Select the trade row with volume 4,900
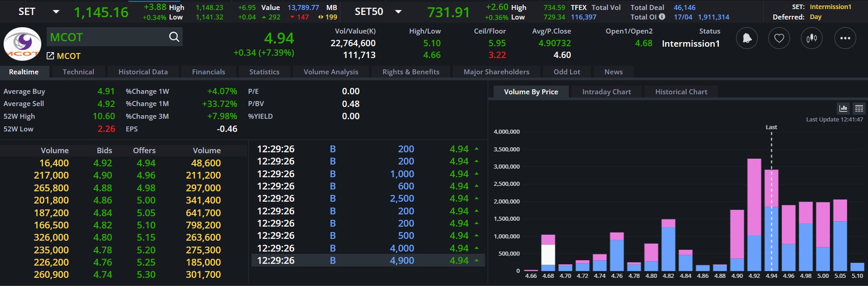This screenshot has height=286, width=868. click(x=368, y=261)
